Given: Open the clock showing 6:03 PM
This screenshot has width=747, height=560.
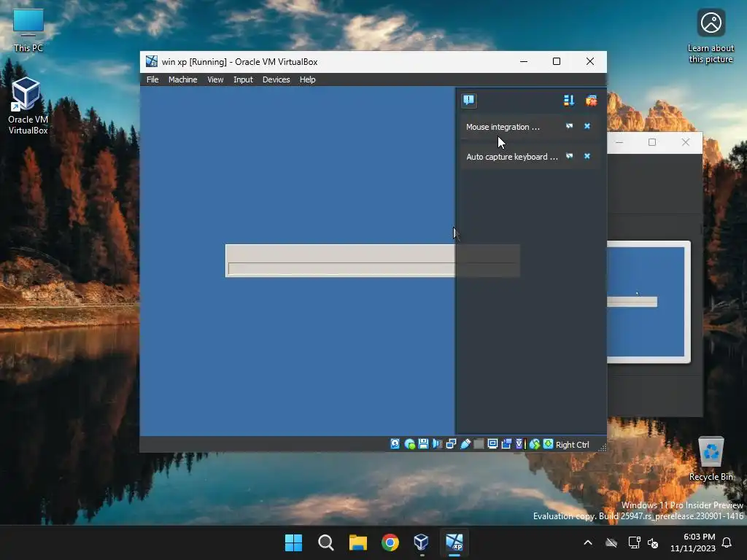Looking at the screenshot, I should click(x=693, y=542).
